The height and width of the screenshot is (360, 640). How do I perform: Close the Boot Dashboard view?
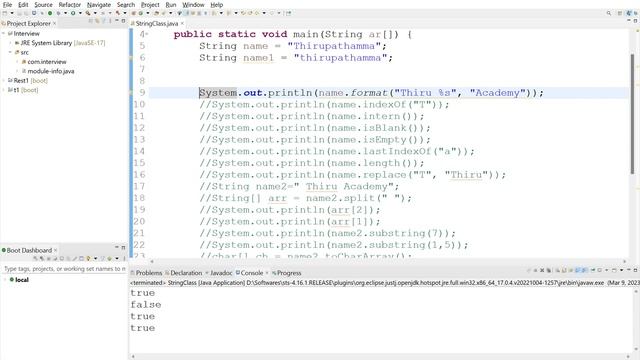coord(56,250)
